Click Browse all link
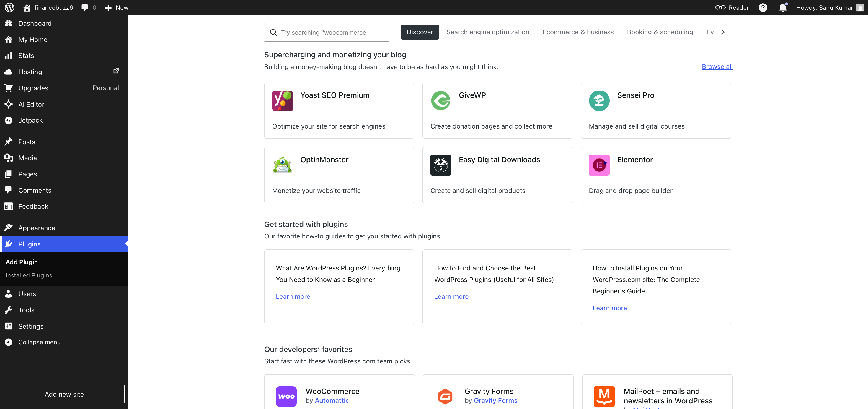Screen dimensions: 868x409 point(717,66)
